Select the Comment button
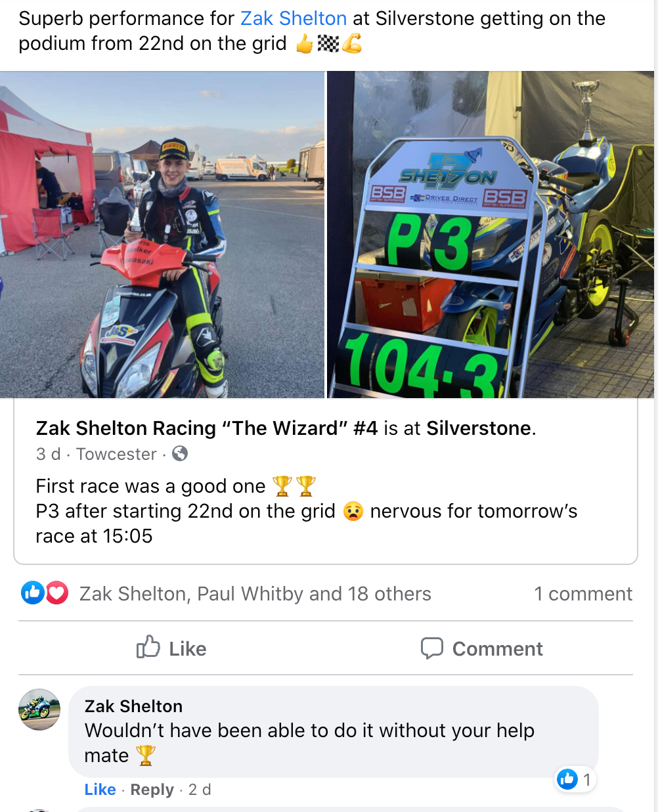Image resolution: width=658 pixels, height=812 pixels. pyautogui.click(x=481, y=648)
